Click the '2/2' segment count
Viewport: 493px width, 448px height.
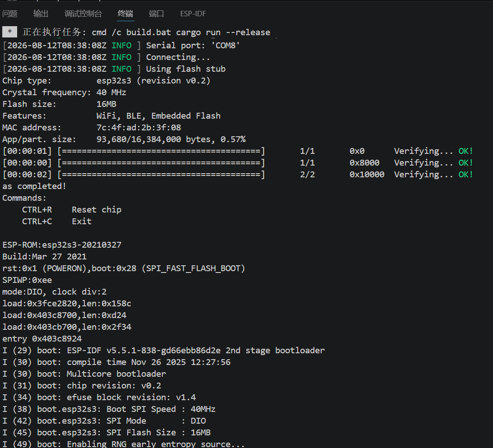[x=307, y=175]
